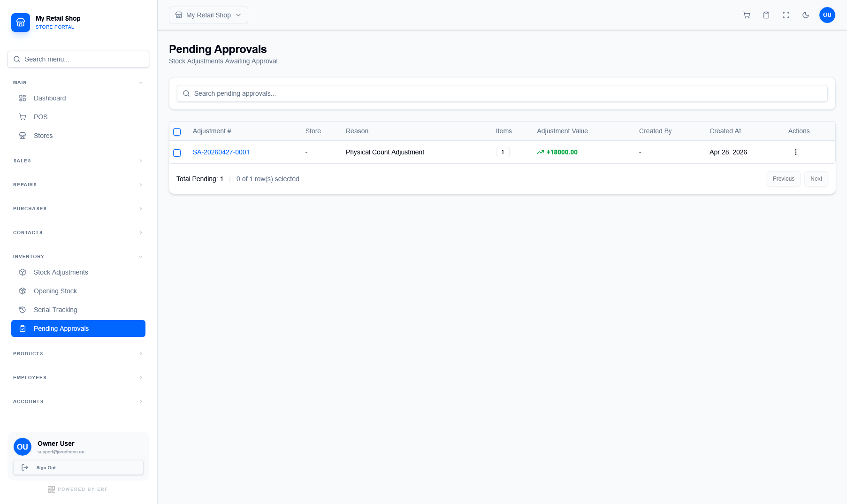Expand the ACCOUNTS section
847x504 pixels.
click(78, 402)
